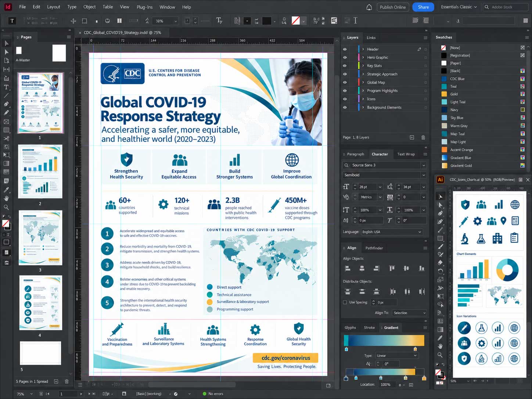
Task: Click the delete page trash icon
Action: click(66, 381)
